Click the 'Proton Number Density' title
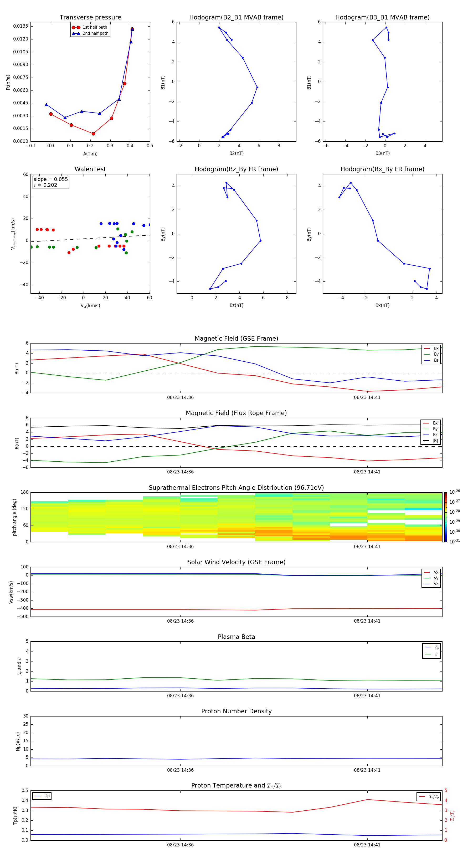Screen dimensions: 473x868 coord(236,711)
